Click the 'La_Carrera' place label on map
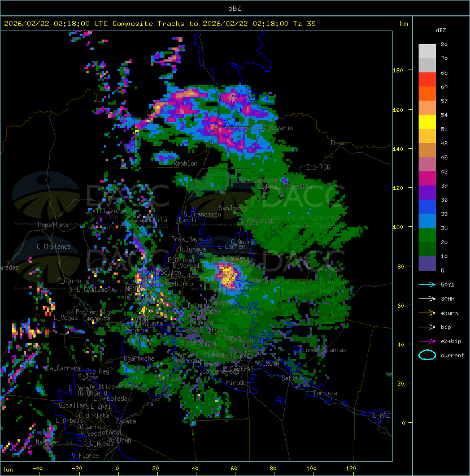470x476 pixels. [63, 368]
